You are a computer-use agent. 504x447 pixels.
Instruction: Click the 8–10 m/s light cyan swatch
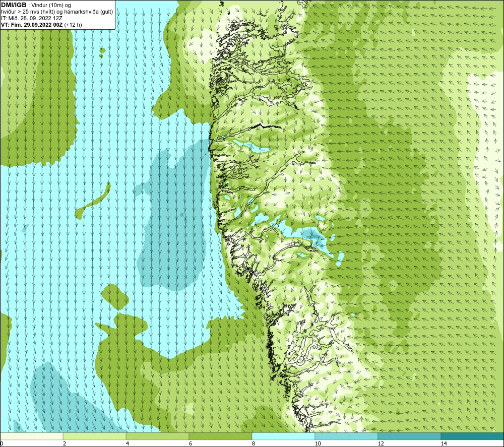(283, 436)
